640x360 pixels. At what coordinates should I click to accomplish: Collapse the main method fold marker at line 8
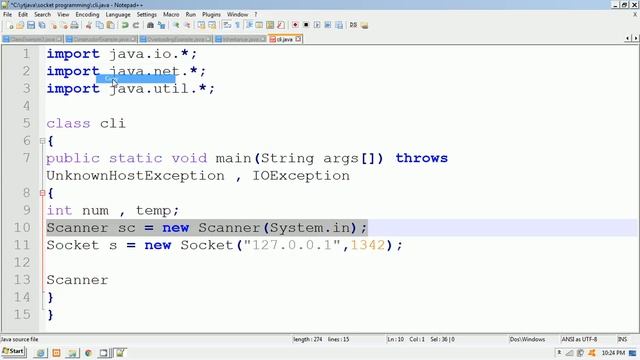tap(42, 193)
